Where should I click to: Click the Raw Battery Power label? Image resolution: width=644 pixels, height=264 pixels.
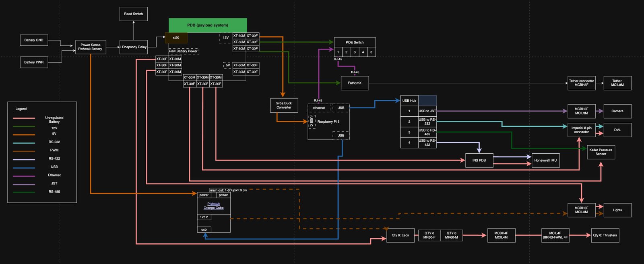[x=184, y=51]
